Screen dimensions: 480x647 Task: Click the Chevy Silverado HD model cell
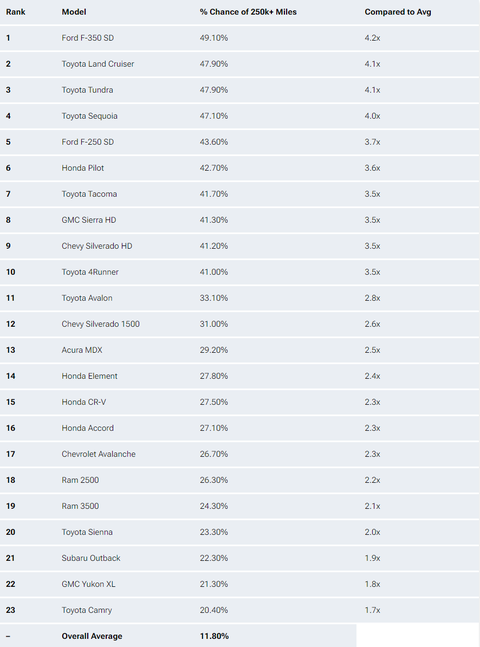click(97, 246)
